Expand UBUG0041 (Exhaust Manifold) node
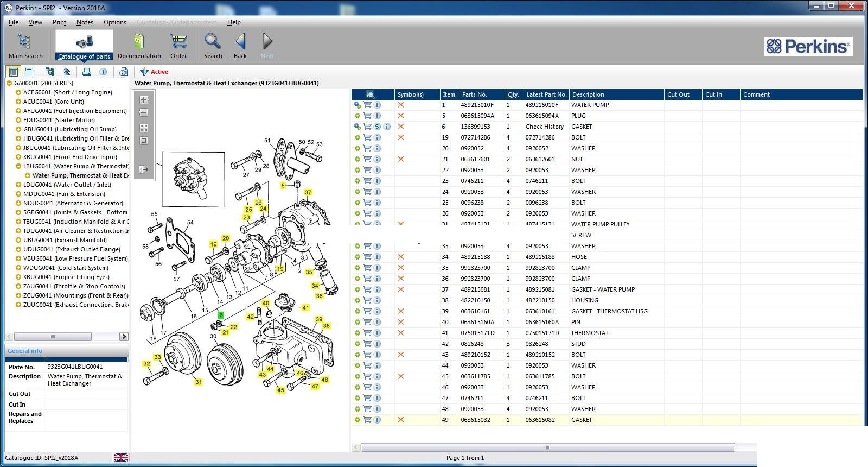The image size is (868, 467). coord(18,240)
